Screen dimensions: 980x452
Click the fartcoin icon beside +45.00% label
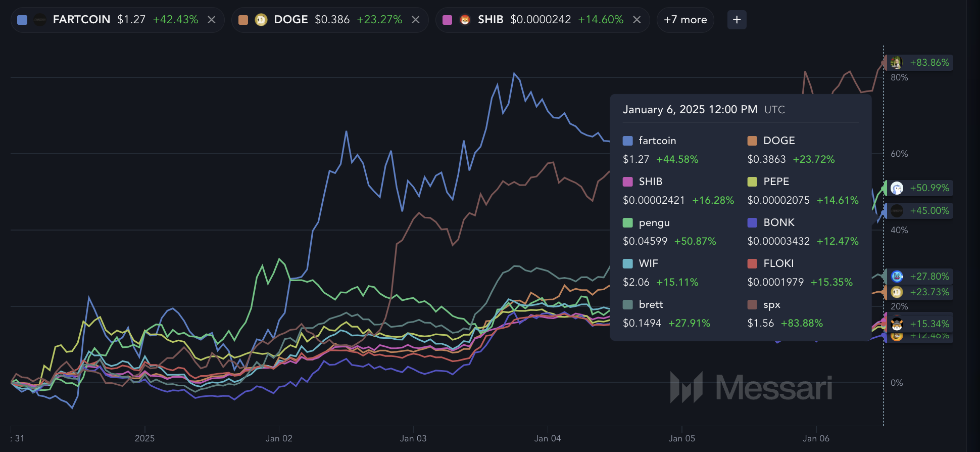tap(897, 211)
